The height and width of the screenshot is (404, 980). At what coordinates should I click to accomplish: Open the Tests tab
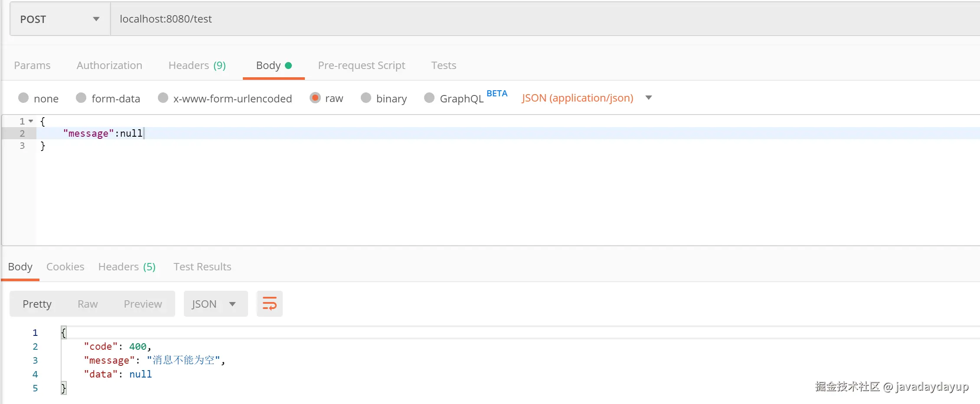pyautogui.click(x=444, y=66)
